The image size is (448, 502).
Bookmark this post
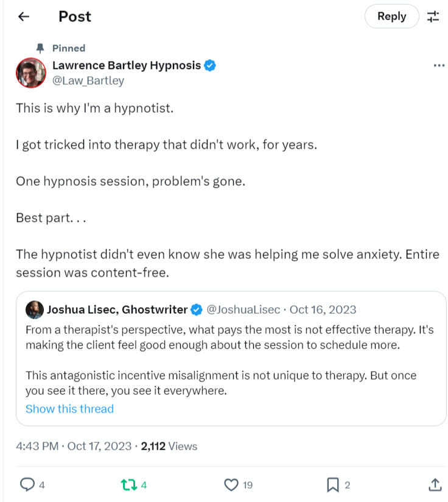click(x=332, y=484)
